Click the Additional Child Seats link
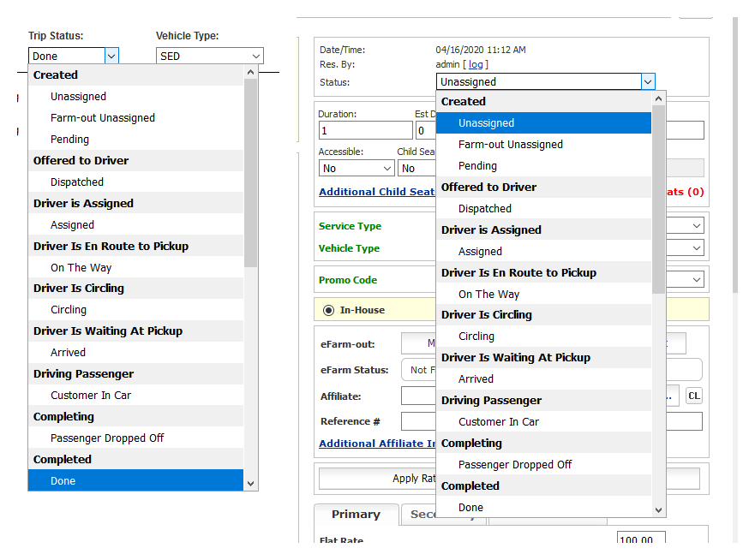Image resolution: width=755 pixels, height=560 pixels. pos(377,192)
